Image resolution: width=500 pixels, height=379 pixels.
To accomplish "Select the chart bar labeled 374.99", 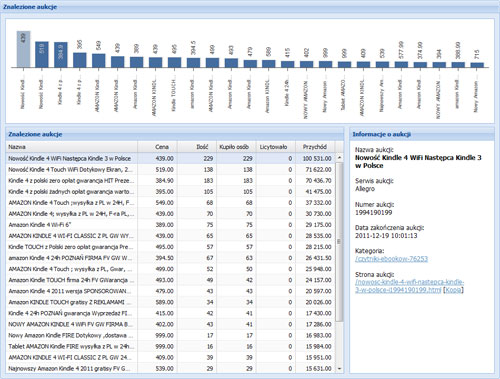I will 420,65.
